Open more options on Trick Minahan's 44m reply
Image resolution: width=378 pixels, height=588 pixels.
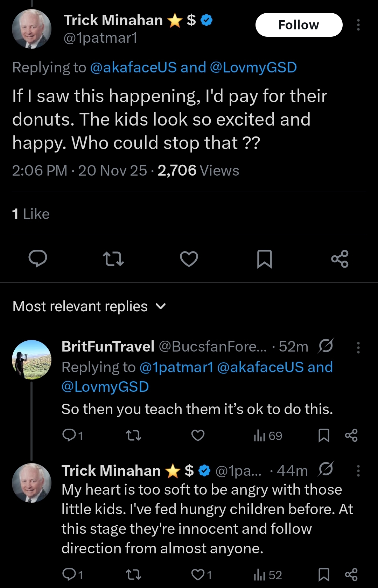[358, 471]
